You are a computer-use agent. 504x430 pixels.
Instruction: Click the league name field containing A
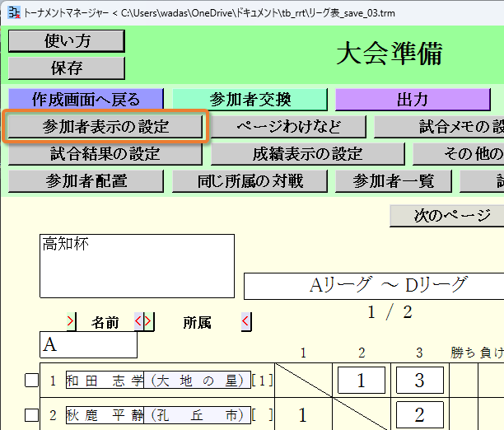click(88, 344)
